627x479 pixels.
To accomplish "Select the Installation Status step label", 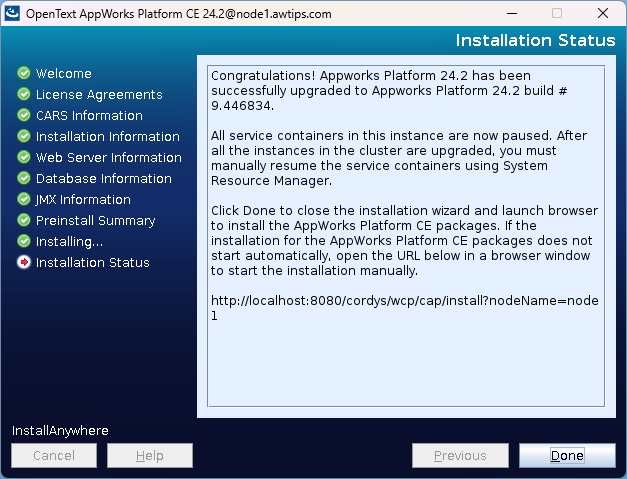I will pyautogui.click(x=92, y=263).
